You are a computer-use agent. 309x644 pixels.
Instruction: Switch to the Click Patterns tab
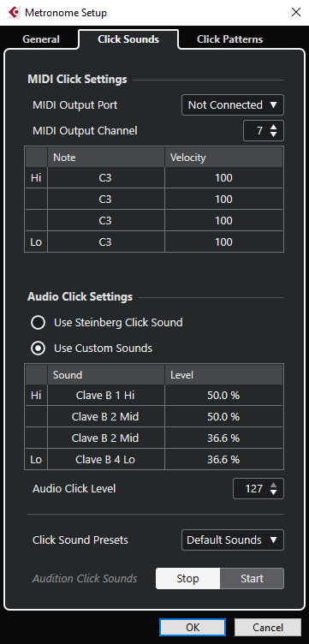point(229,39)
